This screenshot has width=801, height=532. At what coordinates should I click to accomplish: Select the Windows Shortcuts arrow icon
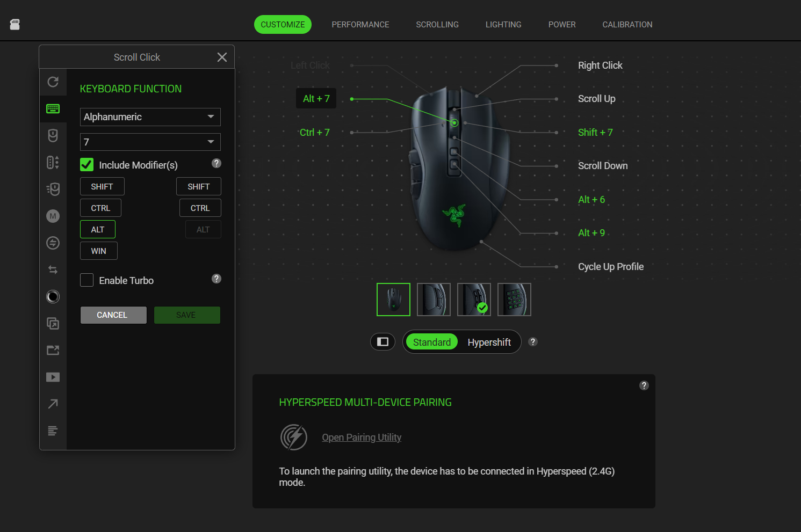[53, 404]
